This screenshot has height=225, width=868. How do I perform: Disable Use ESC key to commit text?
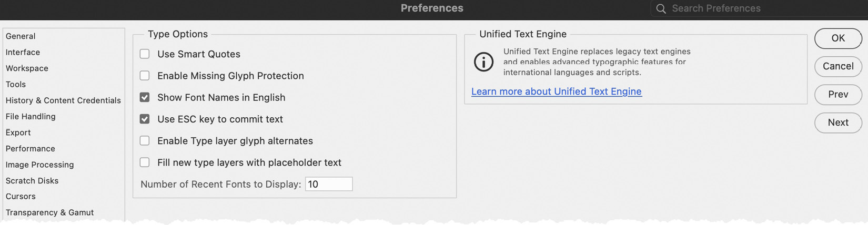click(145, 119)
